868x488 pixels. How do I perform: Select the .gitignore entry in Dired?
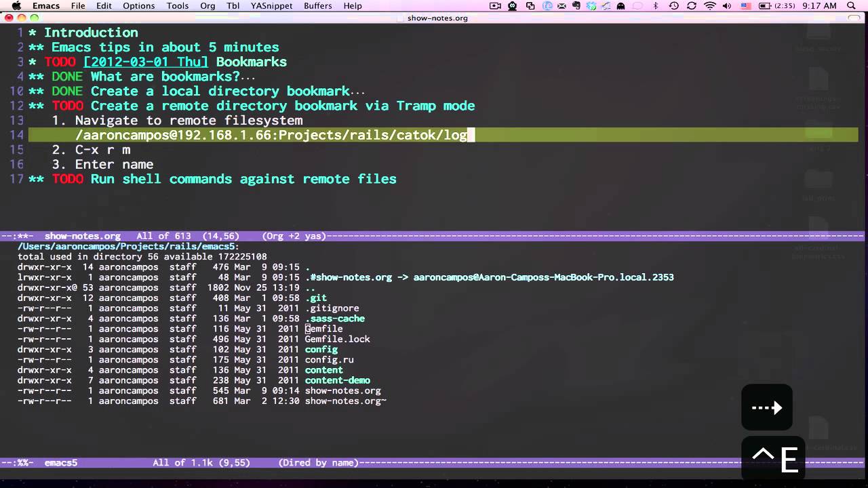[x=332, y=308]
